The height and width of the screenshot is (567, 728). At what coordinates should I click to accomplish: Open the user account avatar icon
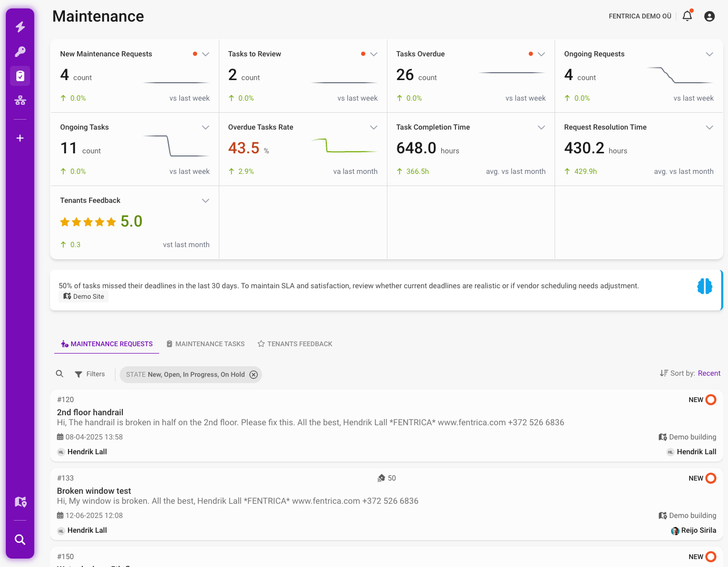(x=710, y=16)
